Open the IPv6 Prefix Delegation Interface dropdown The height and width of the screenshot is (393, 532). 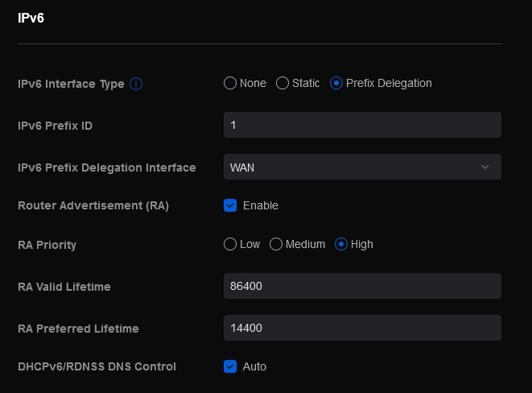[362, 167]
